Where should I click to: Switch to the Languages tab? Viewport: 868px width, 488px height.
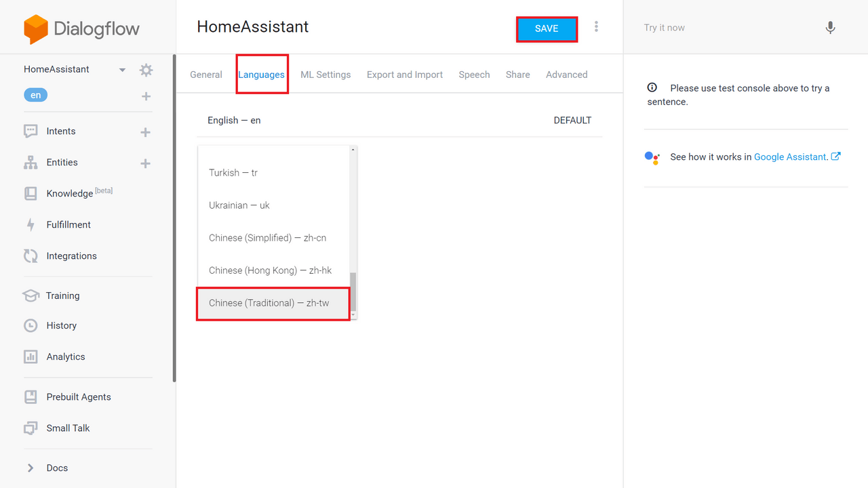[x=262, y=75]
